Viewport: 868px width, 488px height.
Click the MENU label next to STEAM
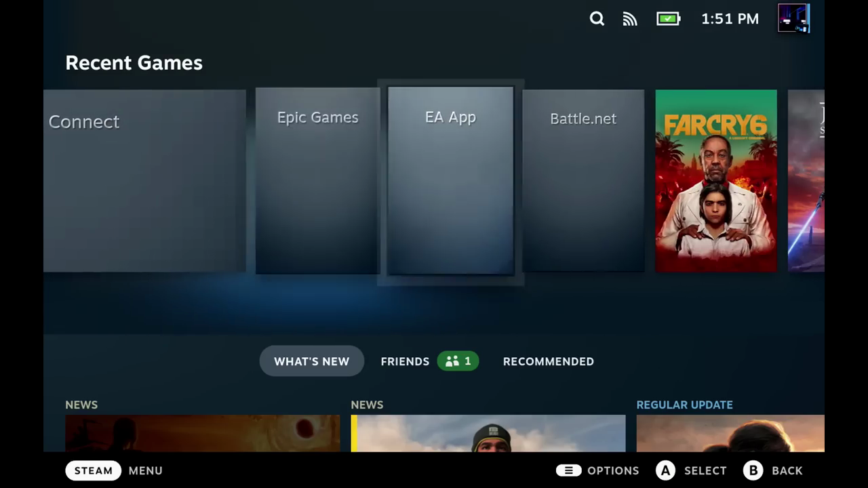(145, 470)
